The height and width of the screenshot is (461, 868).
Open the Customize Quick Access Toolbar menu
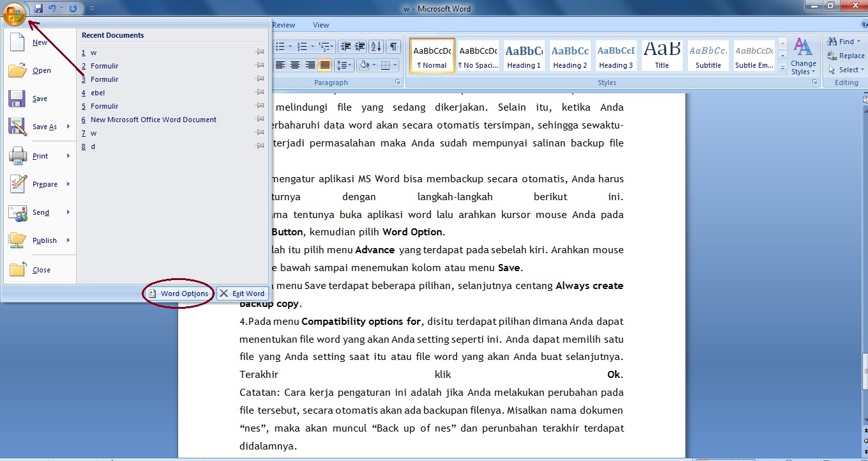tap(91, 9)
